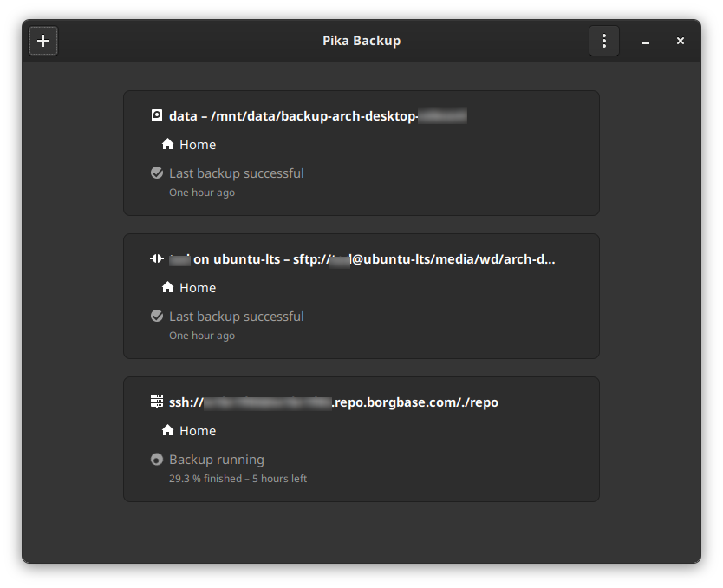Screen dimensions: 723x588
Task: Click the Home icon in ubuntu-lts card
Action: pyautogui.click(x=168, y=287)
